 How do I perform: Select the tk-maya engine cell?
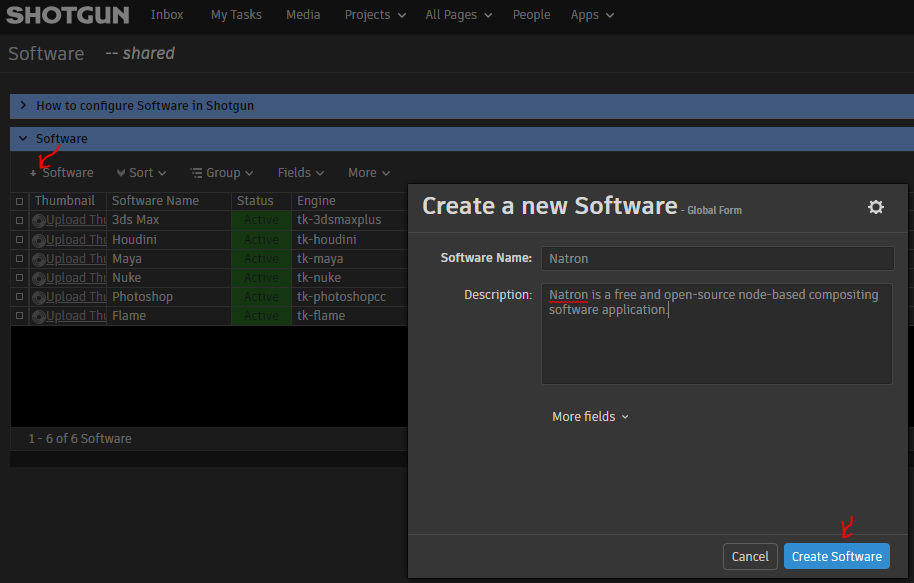tap(350, 258)
